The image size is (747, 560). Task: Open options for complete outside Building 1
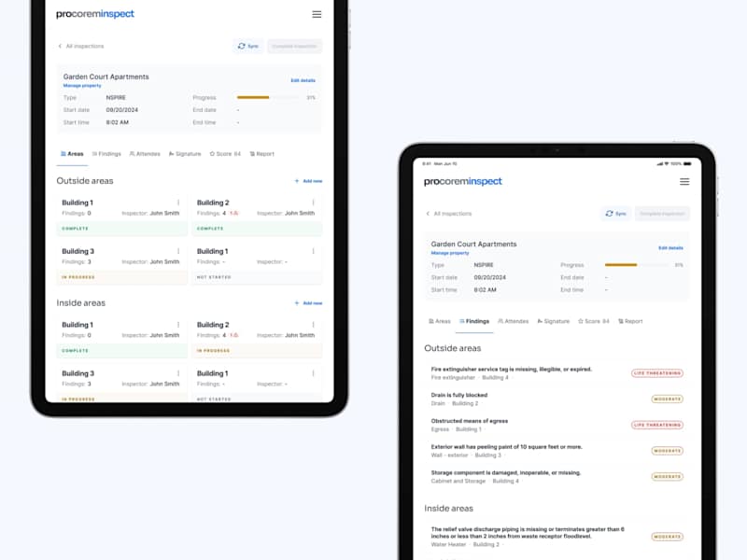pos(178,203)
